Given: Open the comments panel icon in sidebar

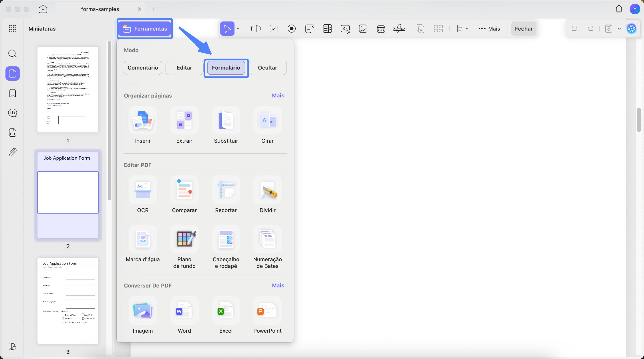Looking at the screenshot, I should (x=12, y=113).
